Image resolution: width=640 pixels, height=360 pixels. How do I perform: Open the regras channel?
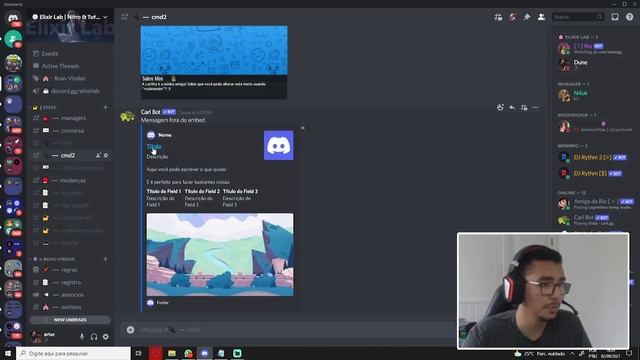[x=70, y=270]
